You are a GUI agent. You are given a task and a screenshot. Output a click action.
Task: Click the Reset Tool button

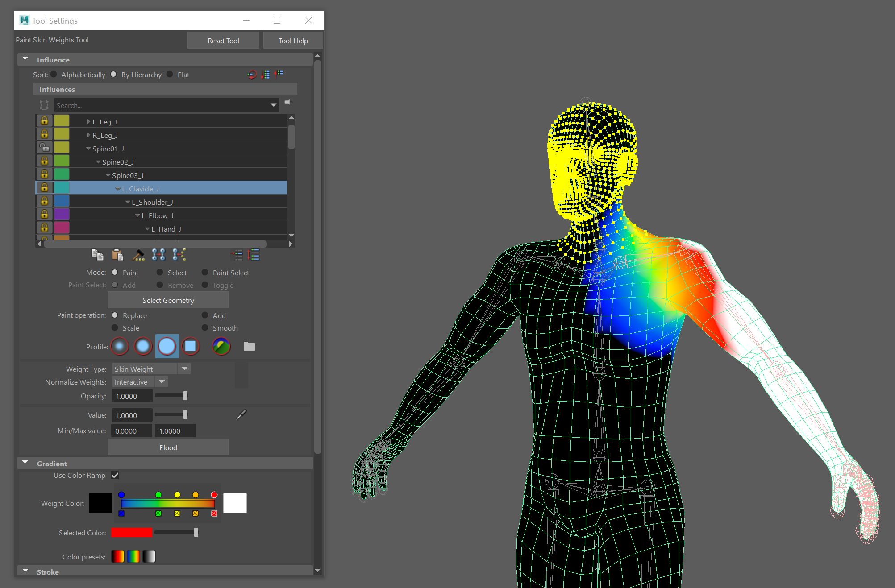223,41
